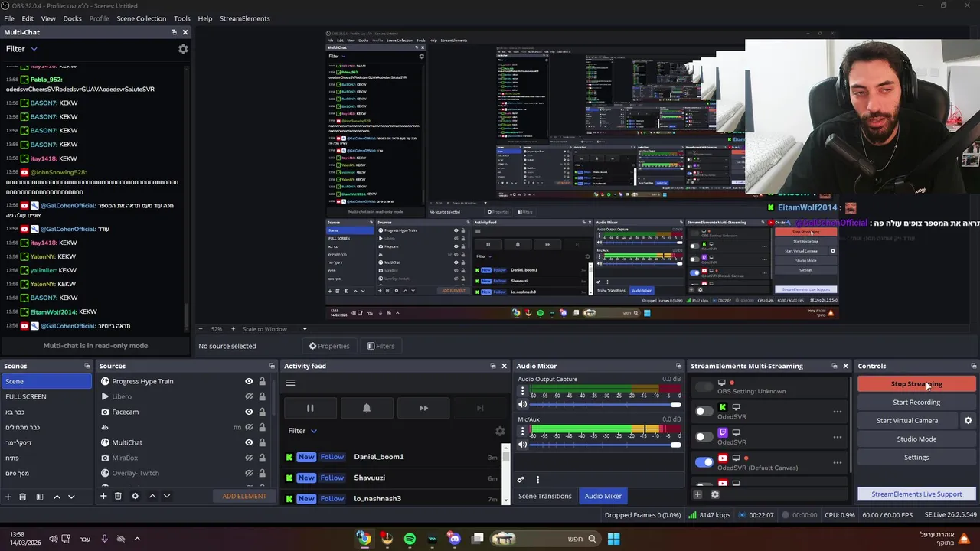Switch to Audio Mixer tab
Image resolution: width=980 pixels, height=551 pixels.
pos(603,496)
